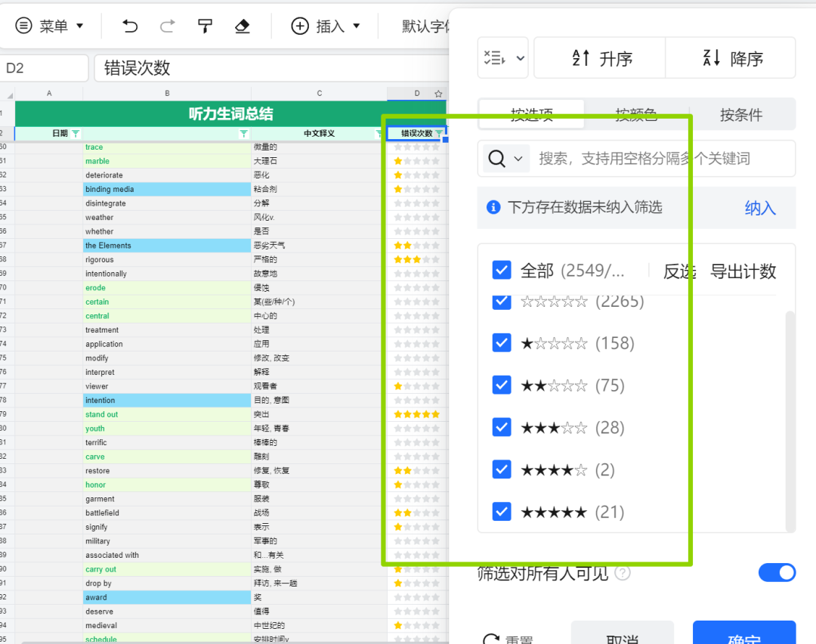Image resolution: width=816 pixels, height=644 pixels.
Task: Click the 降序 descending sort button
Action: pos(731,58)
